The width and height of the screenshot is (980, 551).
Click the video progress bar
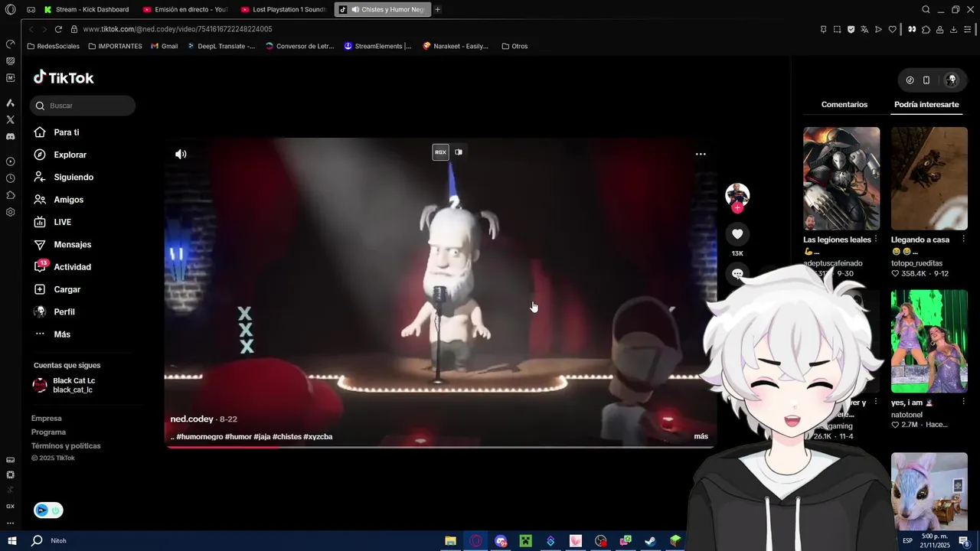[x=440, y=446]
